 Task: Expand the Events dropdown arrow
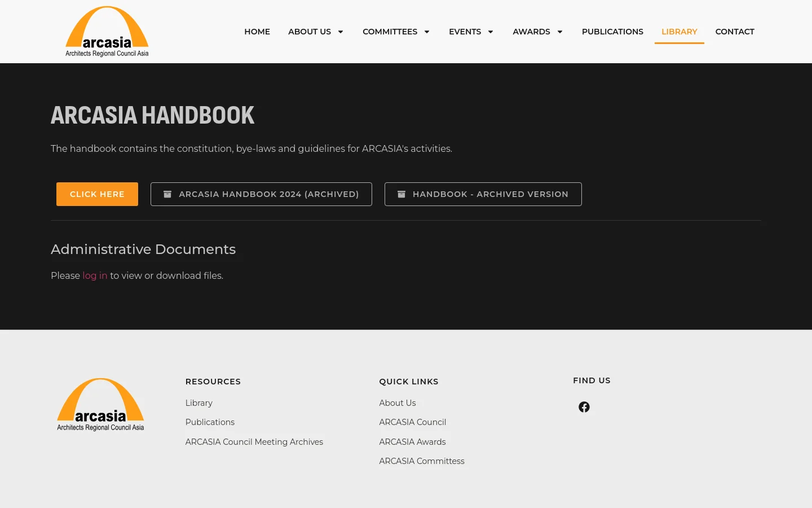491,32
